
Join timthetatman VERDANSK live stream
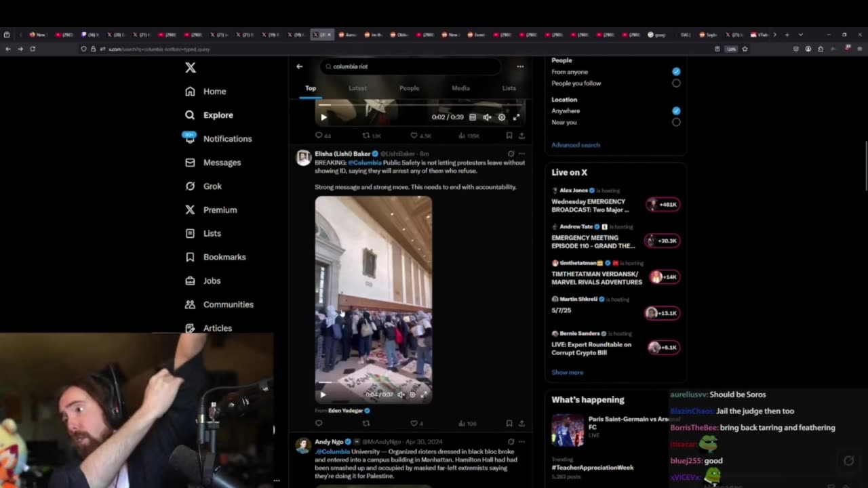click(616, 273)
